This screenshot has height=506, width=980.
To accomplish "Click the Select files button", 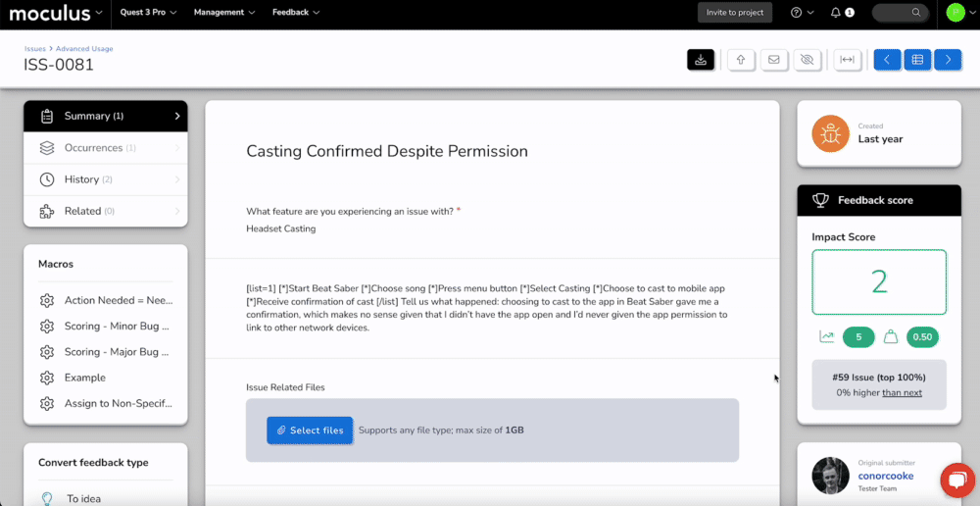I will (310, 430).
